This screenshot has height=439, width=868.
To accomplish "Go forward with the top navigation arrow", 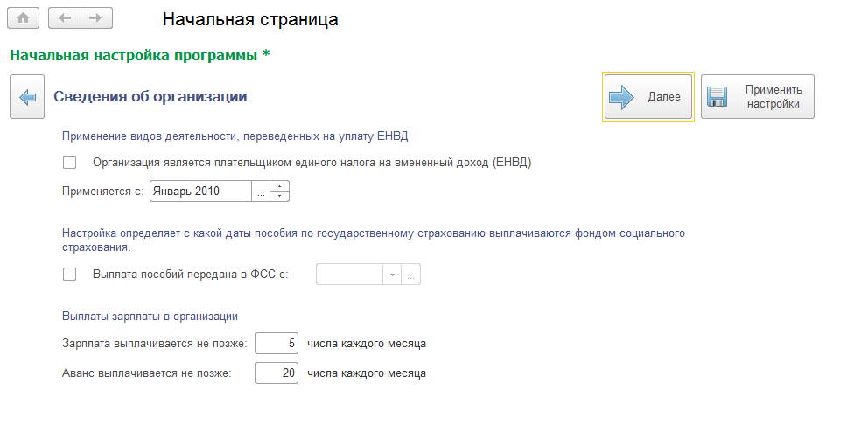I will [x=96, y=17].
